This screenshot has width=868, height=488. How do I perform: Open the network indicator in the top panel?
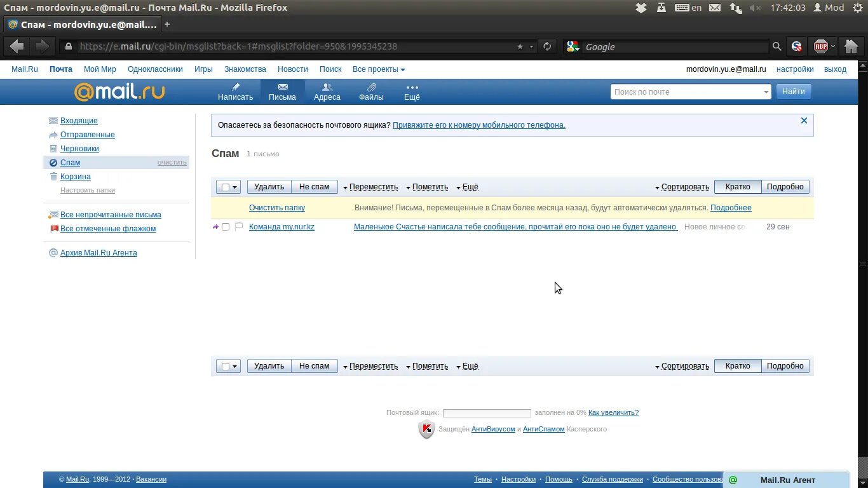click(x=735, y=8)
